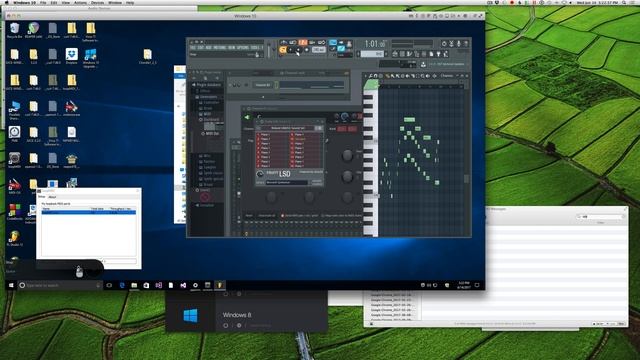Open the Recycle Bin desktop icon

tap(14, 31)
